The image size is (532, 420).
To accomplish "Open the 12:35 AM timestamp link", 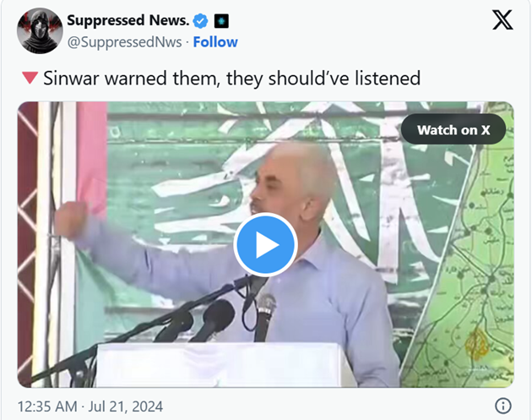I will (47, 406).
